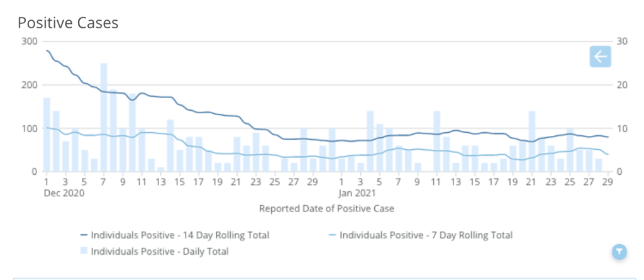Click the Positive Cases chart title
Screen dimensions: 644x280
click(68, 23)
